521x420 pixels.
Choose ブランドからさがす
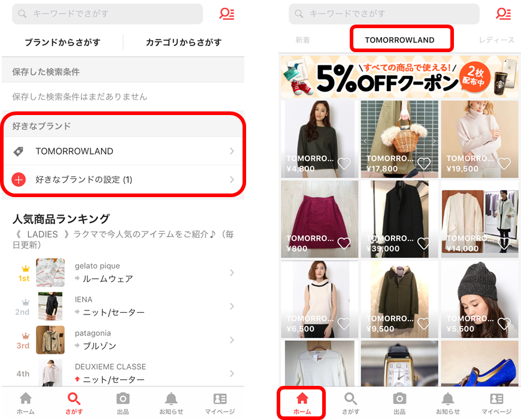(x=62, y=42)
